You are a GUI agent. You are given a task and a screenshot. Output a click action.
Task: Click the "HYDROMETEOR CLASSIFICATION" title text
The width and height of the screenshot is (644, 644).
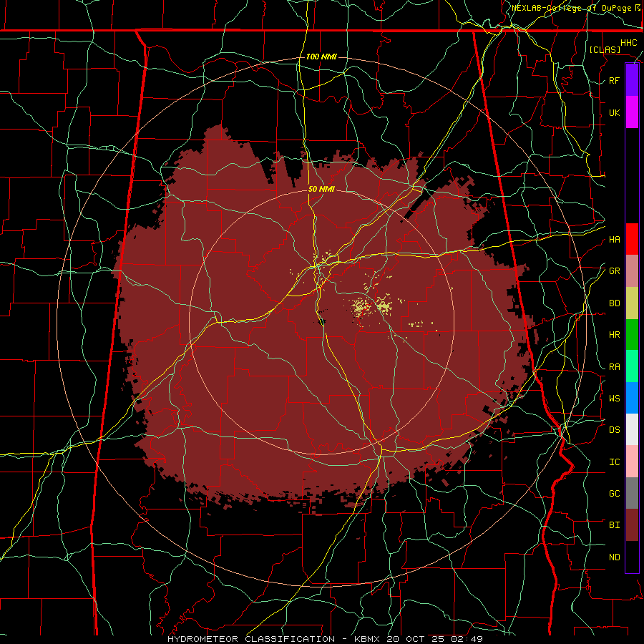coord(251,639)
